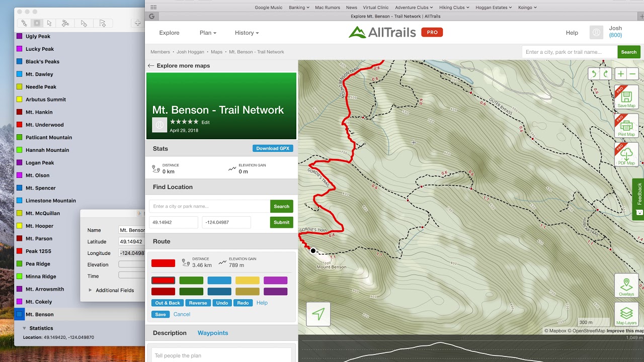Viewport: 644px width, 362px height.
Task: Click the green Submit coordinates button
Action: coord(282,222)
